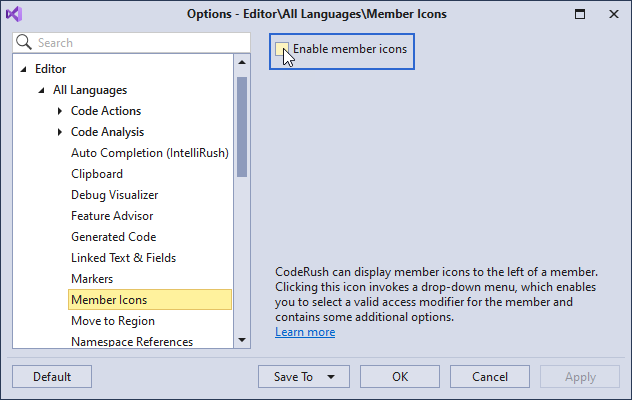Open Auto Completion (IntelliRush) settings
This screenshot has height=400, width=632.
150,153
